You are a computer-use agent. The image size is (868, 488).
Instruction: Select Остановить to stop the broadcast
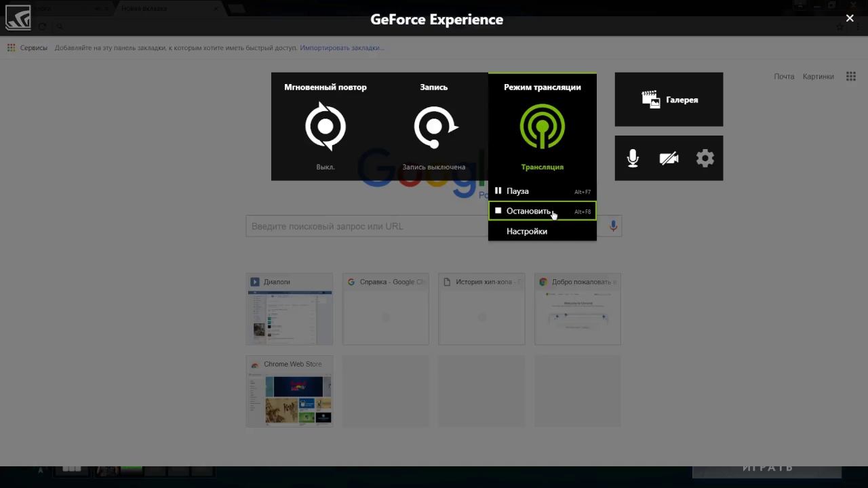(542, 211)
